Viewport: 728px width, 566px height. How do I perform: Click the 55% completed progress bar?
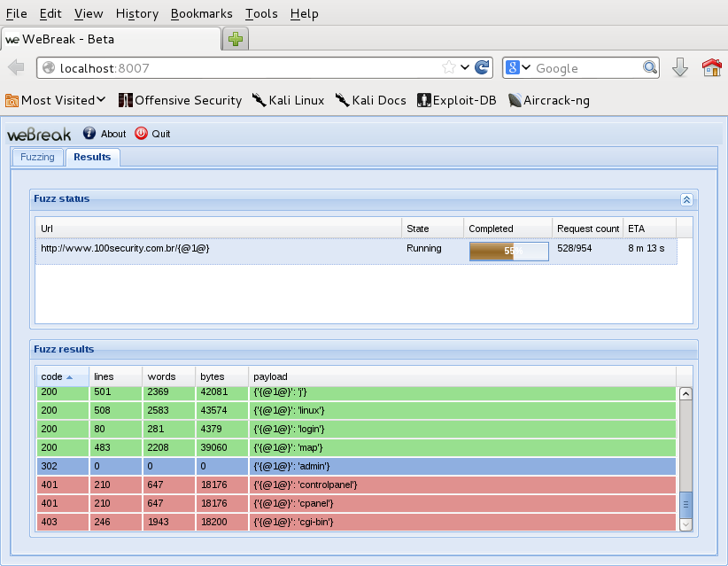pos(509,252)
